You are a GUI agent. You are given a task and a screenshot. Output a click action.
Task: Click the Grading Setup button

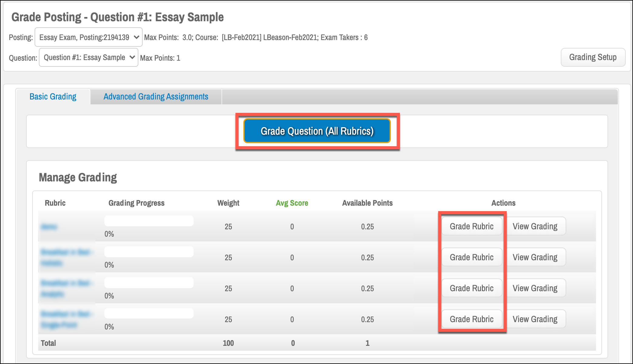593,57
